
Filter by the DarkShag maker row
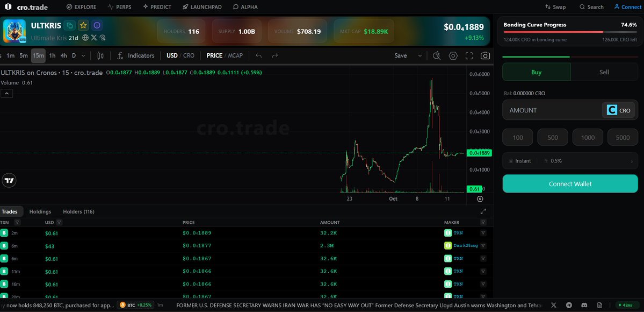pyautogui.click(x=483, y=246)
